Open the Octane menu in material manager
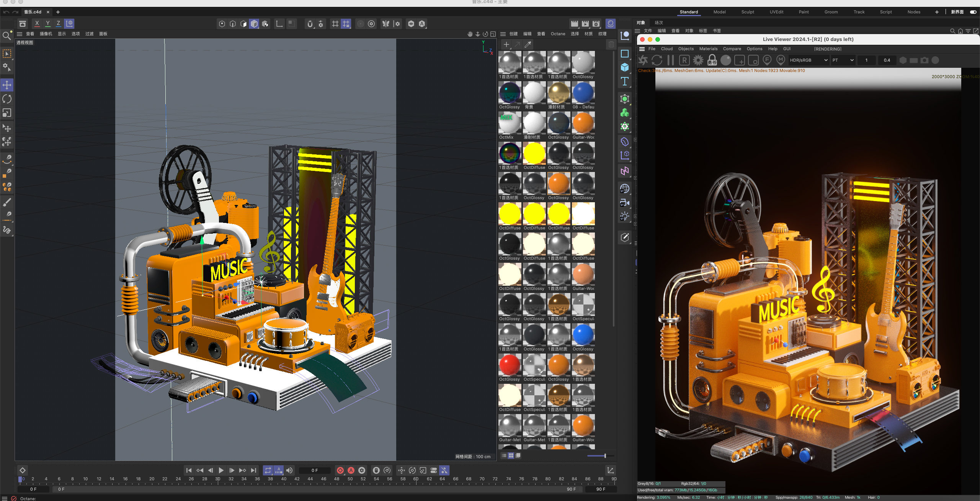 [x=558, y=34]
